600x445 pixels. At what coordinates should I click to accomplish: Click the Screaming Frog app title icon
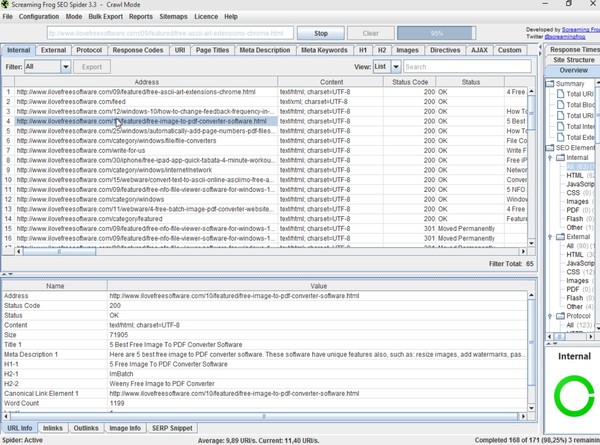tap(7, 5)
